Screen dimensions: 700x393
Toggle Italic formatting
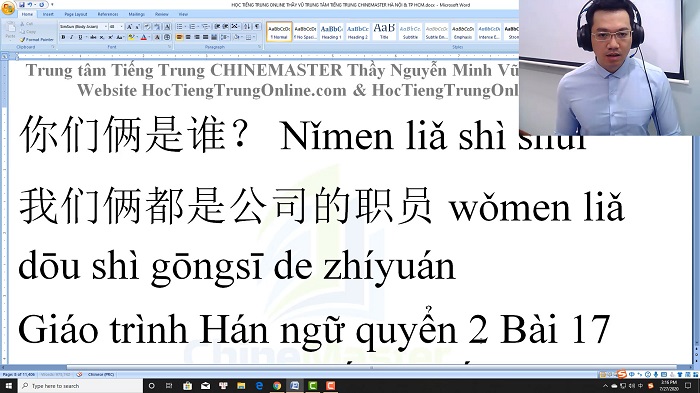click(x=71, y=38)
